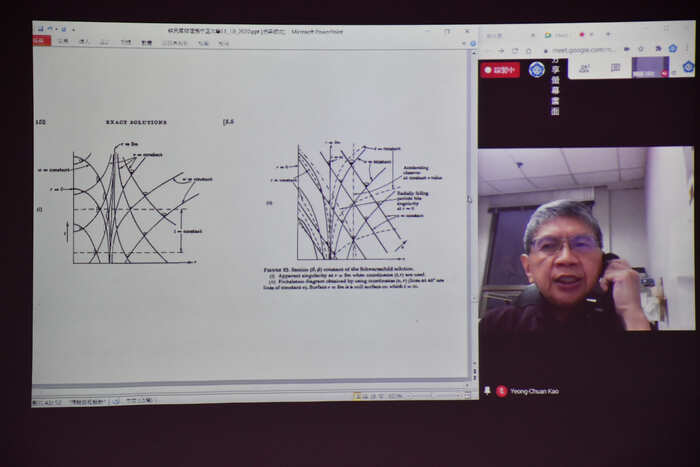700x467 pixels.
Task: Select Normal view in the PowerPoint status bar
Action: pos(358,396)
